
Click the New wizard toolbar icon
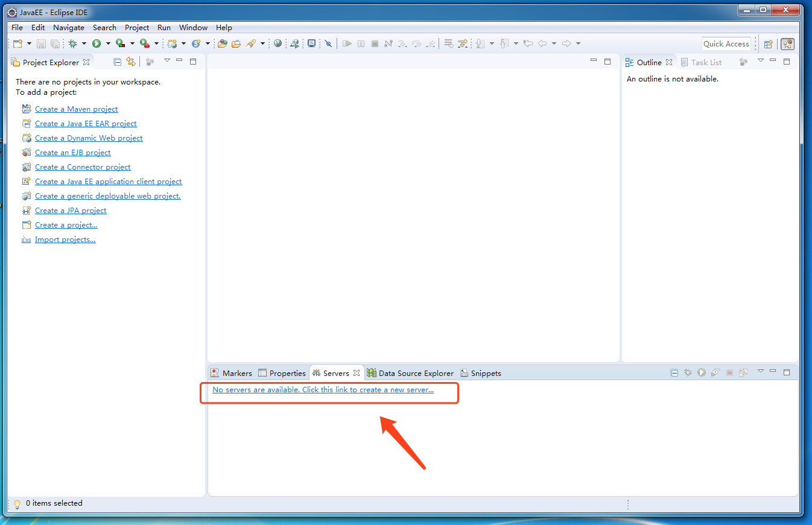17,43
